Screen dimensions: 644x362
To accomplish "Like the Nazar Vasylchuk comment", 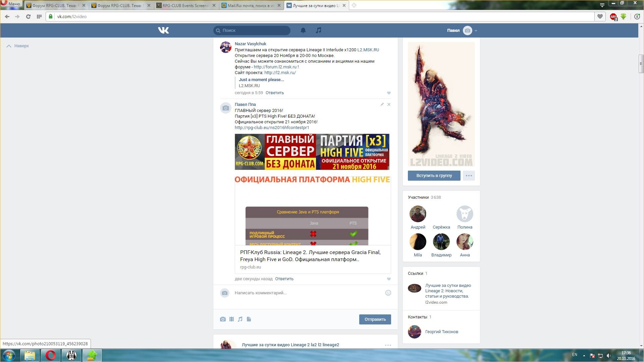I will [x=389, y=93].
